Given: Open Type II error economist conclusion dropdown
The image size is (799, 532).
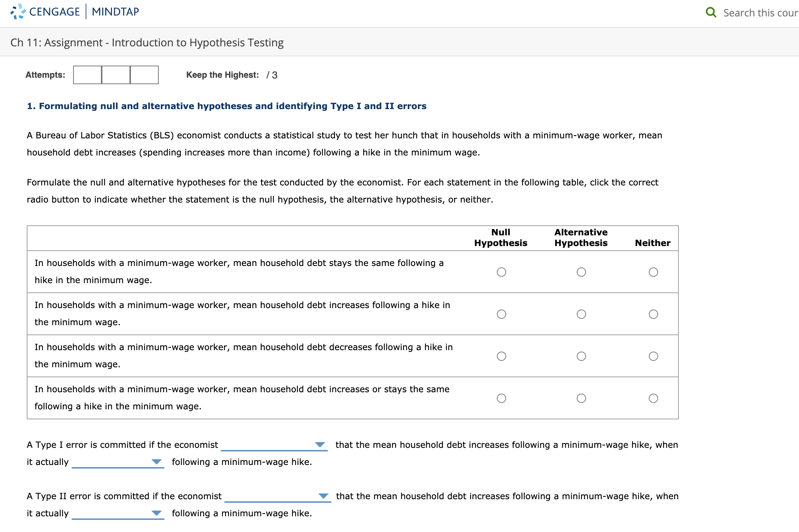Looking at the screenshot, I should 278,496.
